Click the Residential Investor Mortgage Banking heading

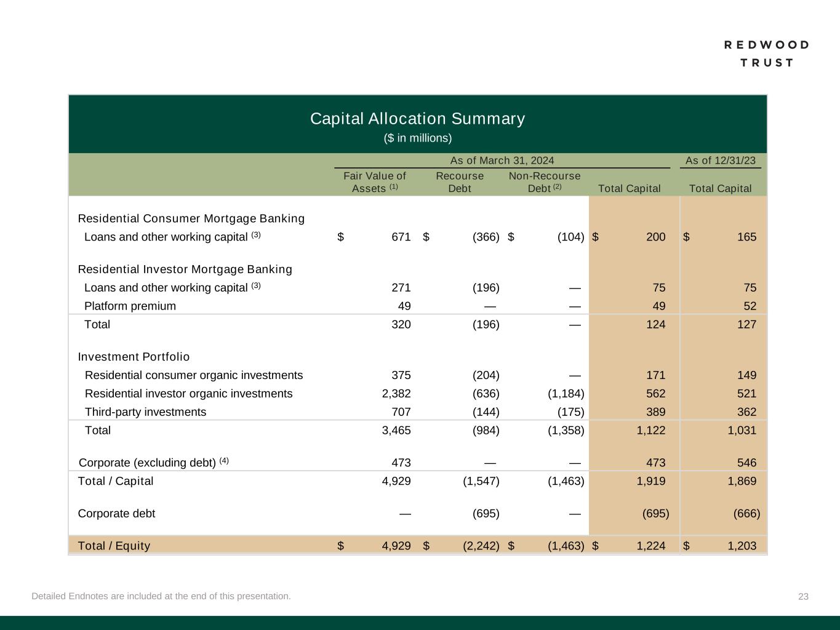pyautogui.click(x=185, y=269)
